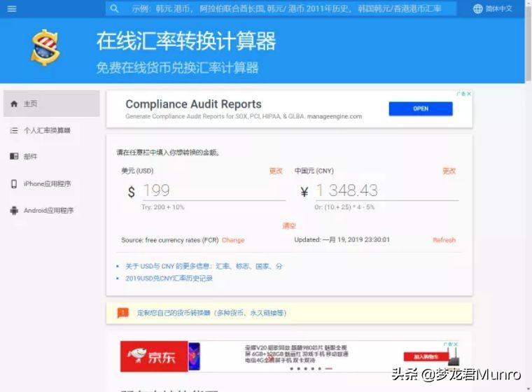Screen dimensions: 532x392
Task: Click 清空 to clear the amounts
Action: click(x=289, y=225)
